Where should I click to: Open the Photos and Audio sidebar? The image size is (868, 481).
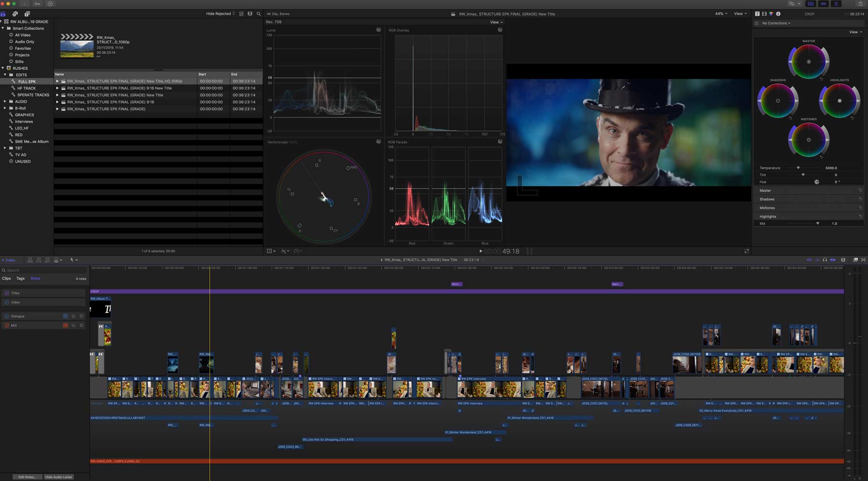click(15, 13)
